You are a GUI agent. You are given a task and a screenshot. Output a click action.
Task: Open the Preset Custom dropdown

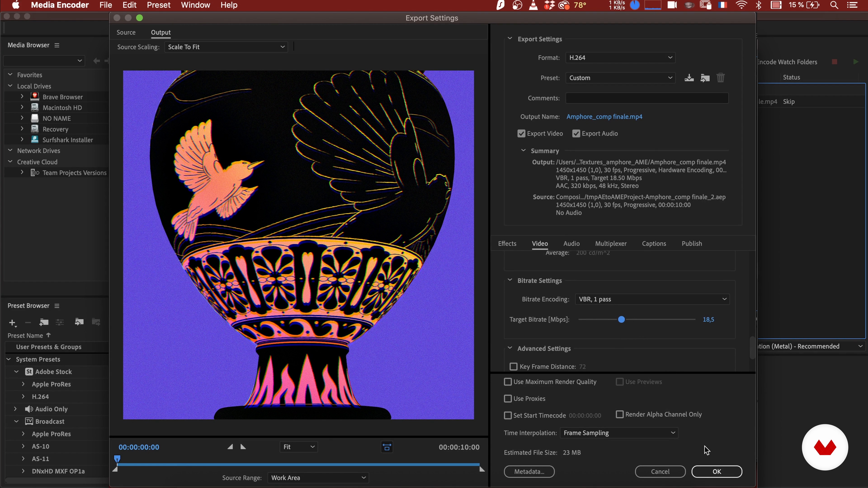click(x=620, y=78)
